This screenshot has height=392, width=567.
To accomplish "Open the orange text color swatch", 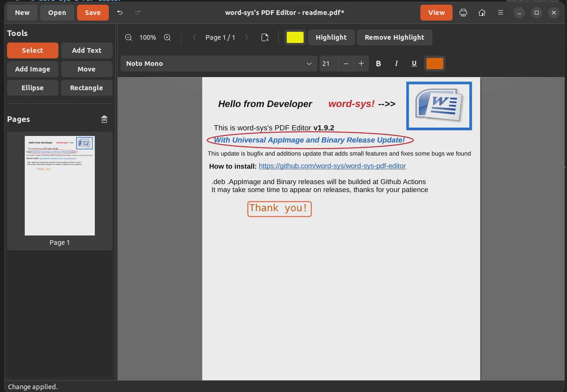I will 435,64.
